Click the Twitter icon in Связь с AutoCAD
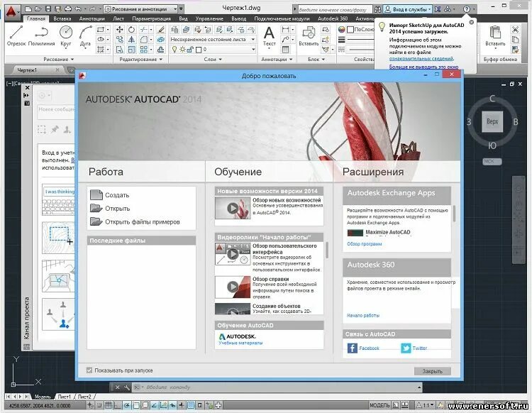Viewport: 532px width, 413px height. tap(406, 348)
